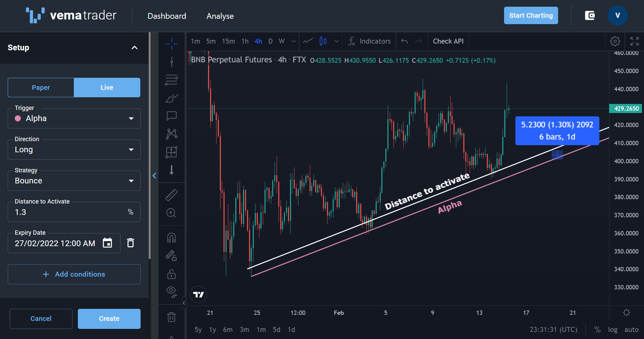
Task: Enter fullscreen chart mode
Action: click(634, 41)
